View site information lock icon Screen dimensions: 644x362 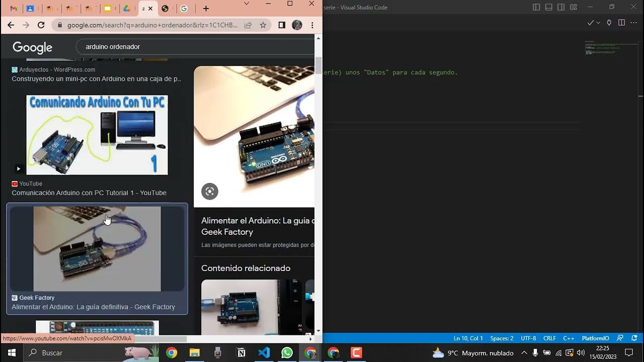click(x=60, y=25)
